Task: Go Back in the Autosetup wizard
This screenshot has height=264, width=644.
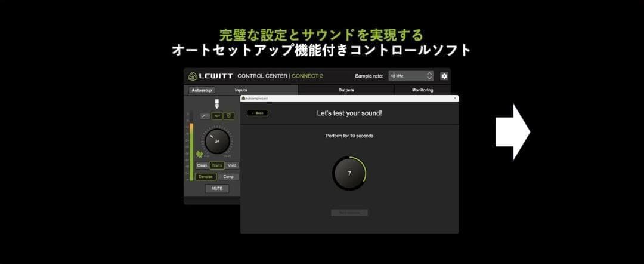Action: click(x=258, y=113)
